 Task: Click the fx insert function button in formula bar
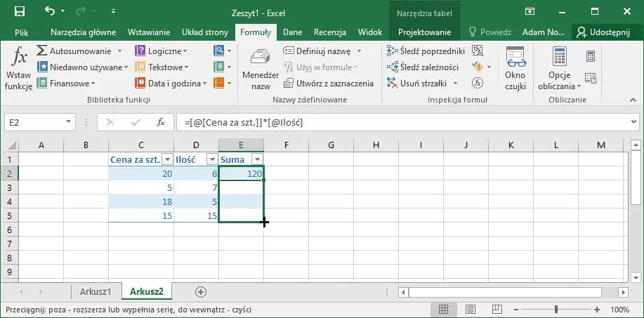point(161,122)
